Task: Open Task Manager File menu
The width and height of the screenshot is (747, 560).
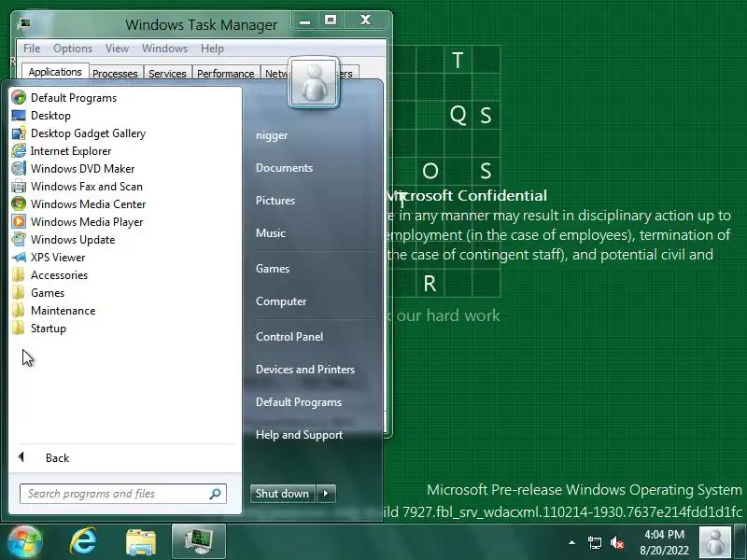Action: (x=32, y=49)
